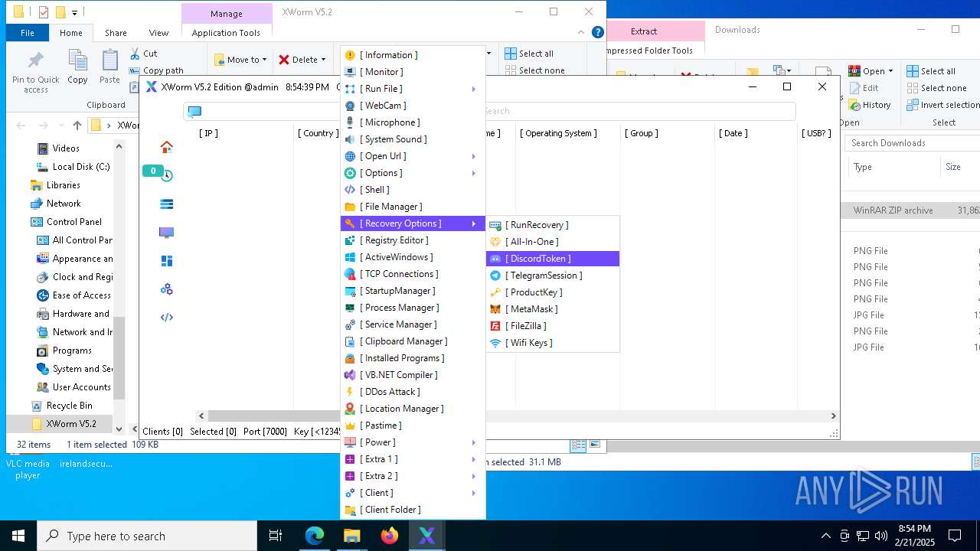Select [ ProductKey ] submenu item
The image size is (980, 551).
pyautogui.click(x=553, y=292)
